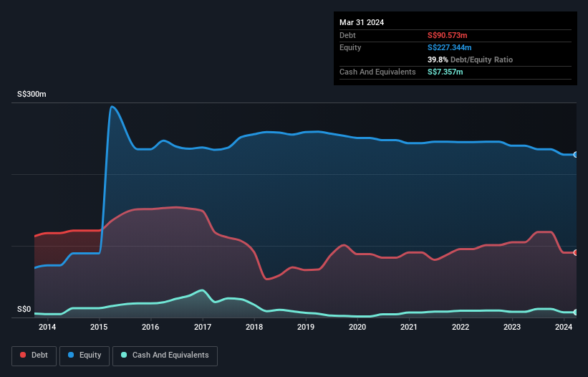This screenshot has width=588, height=377.
Task: Click the S$90.573m debt value in tooltip
Action: [x=448, y=35]
